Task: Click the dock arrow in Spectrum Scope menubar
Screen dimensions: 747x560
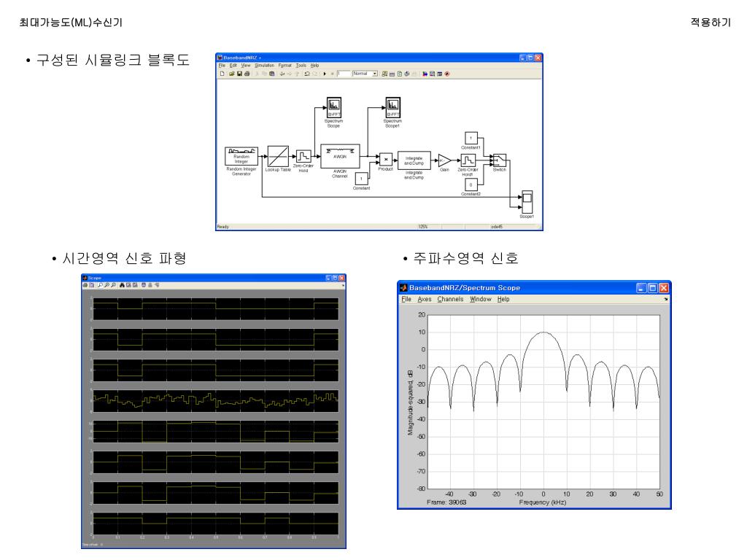Action: click(665, 299)
